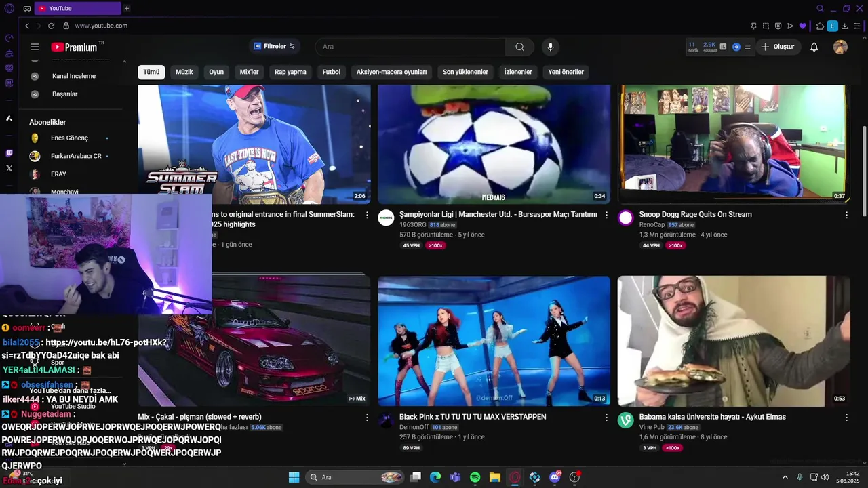The width and height of the screenshot is (868, 488).
Task: Select the Mix'ler filter chip
Action: click(249, 72)
